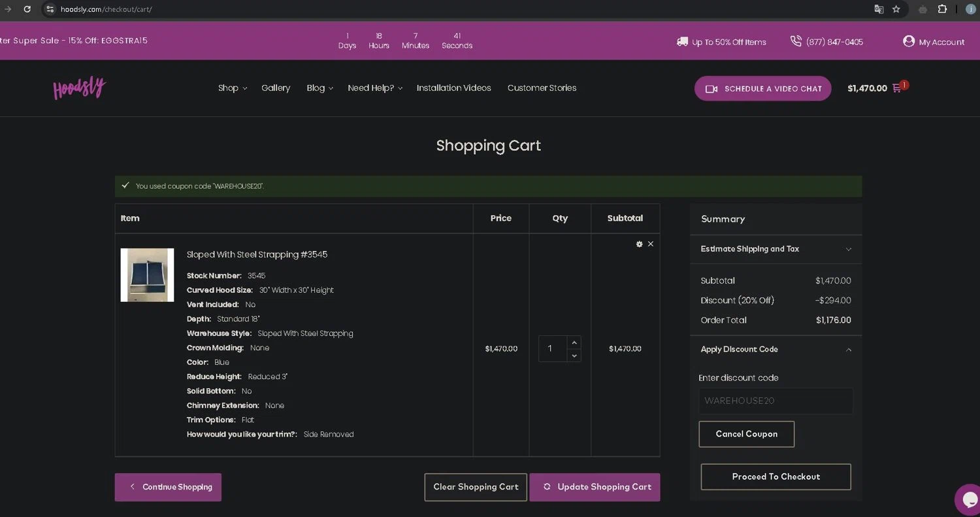Click the Continue Shopping button
This screenshot has height=517, width=980.
point(168,487)
